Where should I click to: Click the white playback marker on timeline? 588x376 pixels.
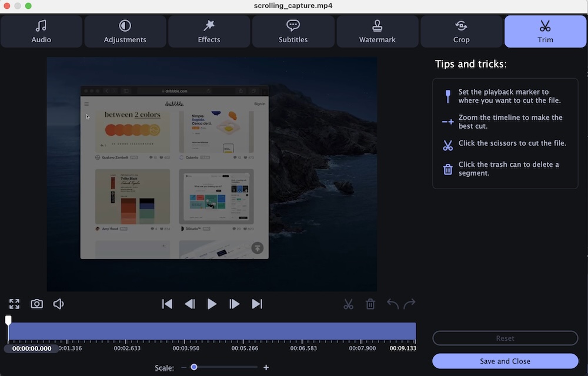[8, 320]
